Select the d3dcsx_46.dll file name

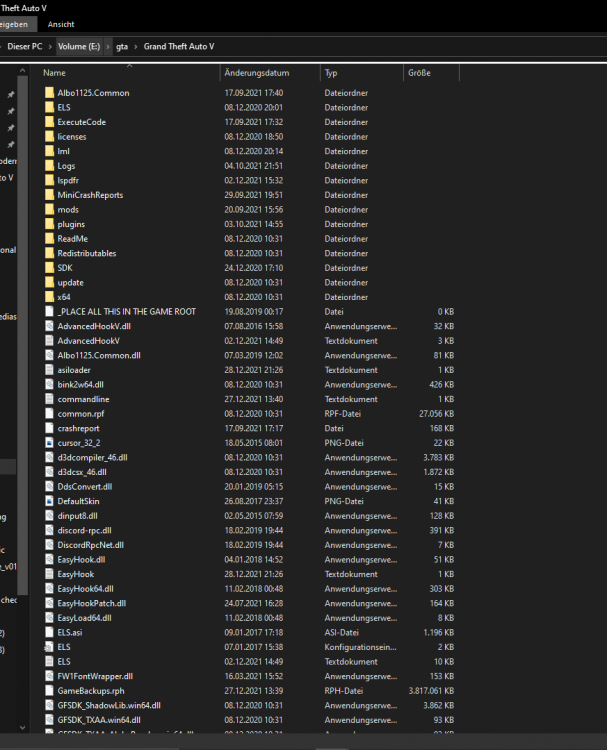pyautogui.click(x=82, y=472)
